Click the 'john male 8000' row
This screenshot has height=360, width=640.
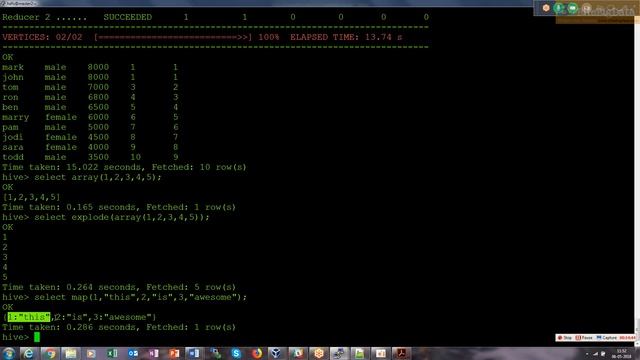point(90,77)
